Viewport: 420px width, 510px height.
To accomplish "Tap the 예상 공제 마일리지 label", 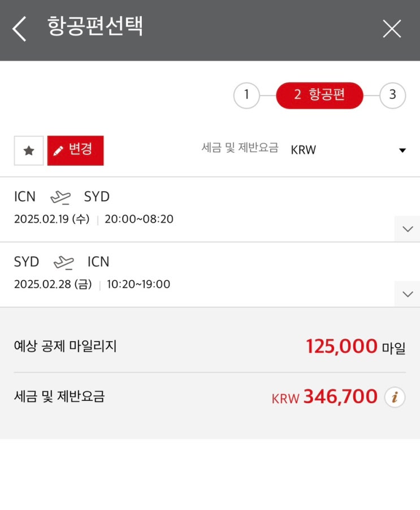I will click(65, 346).
